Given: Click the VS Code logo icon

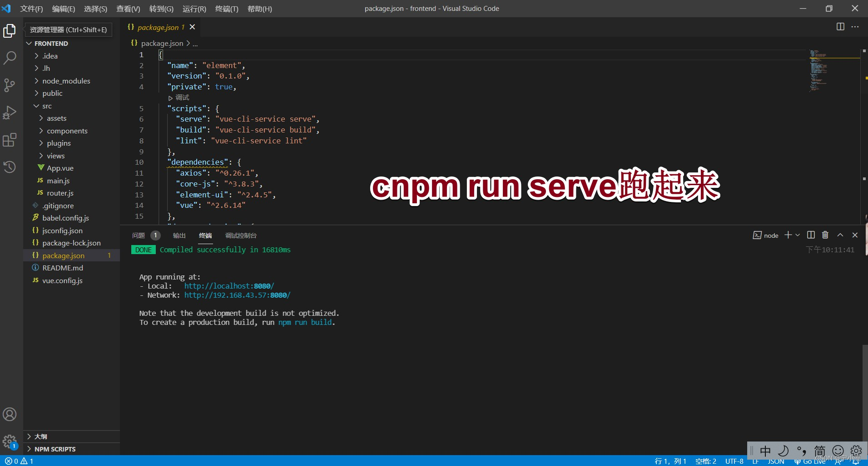Looking at the screenshot, I should click(6, 8).
